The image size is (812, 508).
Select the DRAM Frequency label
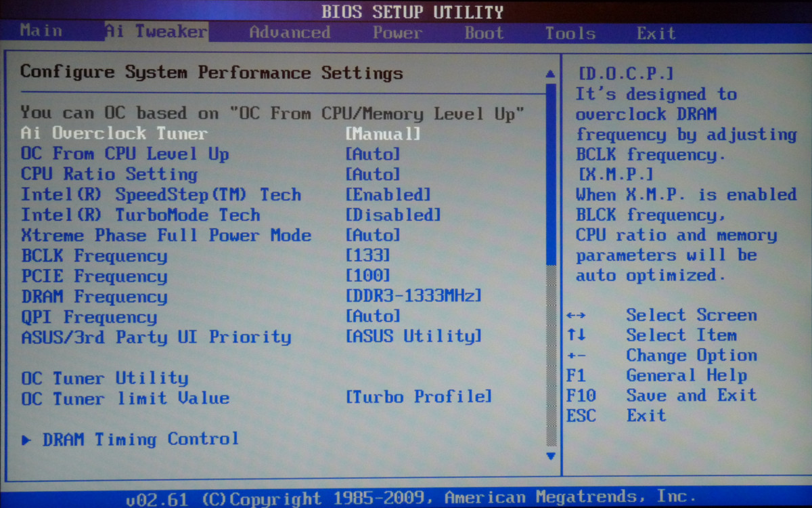(x=93, y=297)
